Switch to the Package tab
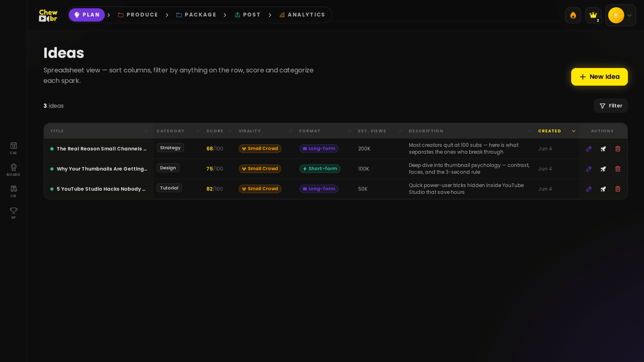Viewport: 644px width, 362px height. tap(196, 15)
